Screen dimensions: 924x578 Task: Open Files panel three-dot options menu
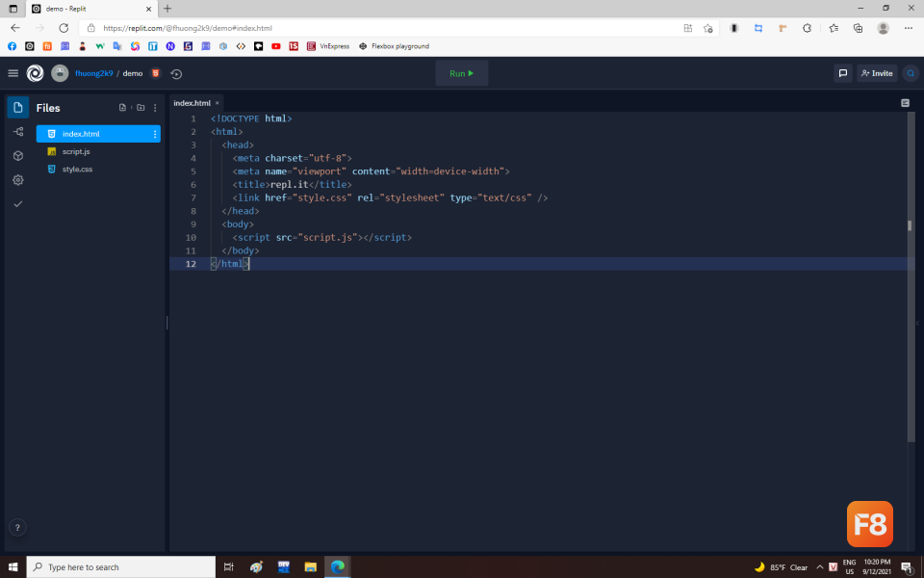(155, 108)
